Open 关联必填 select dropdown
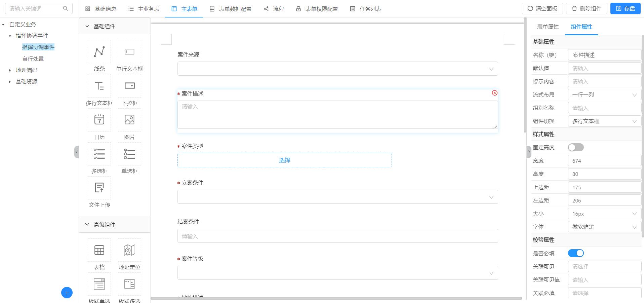This screenshot has width=644, height=303. (x=604, y=293)
